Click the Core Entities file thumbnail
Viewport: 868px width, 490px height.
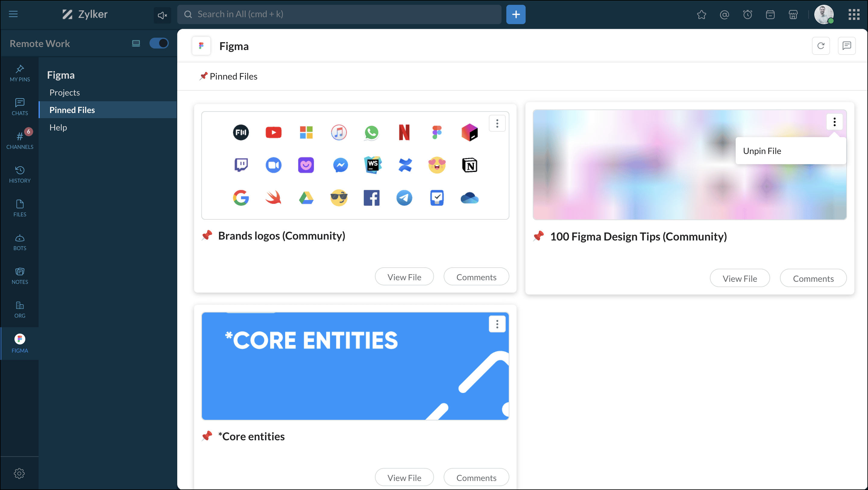click(337, 366)
